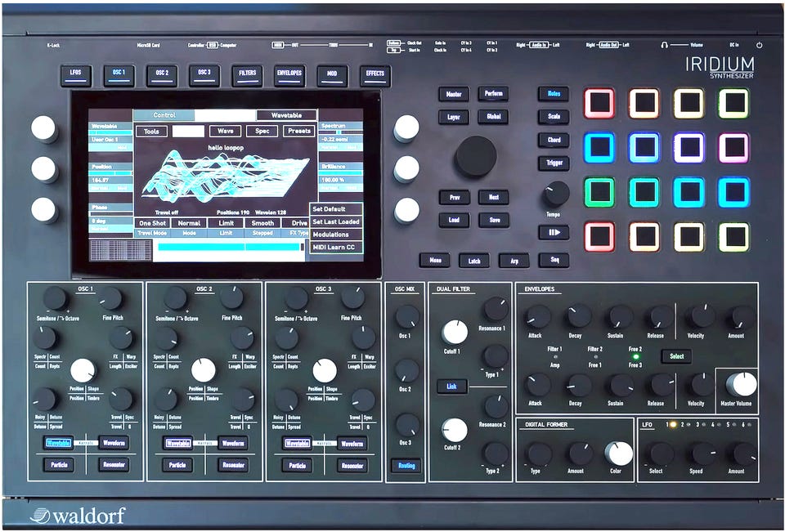Image resolution: width=785 pixels, height=532 pixels.
Task: Enable the Arp button
Action: 514,261
